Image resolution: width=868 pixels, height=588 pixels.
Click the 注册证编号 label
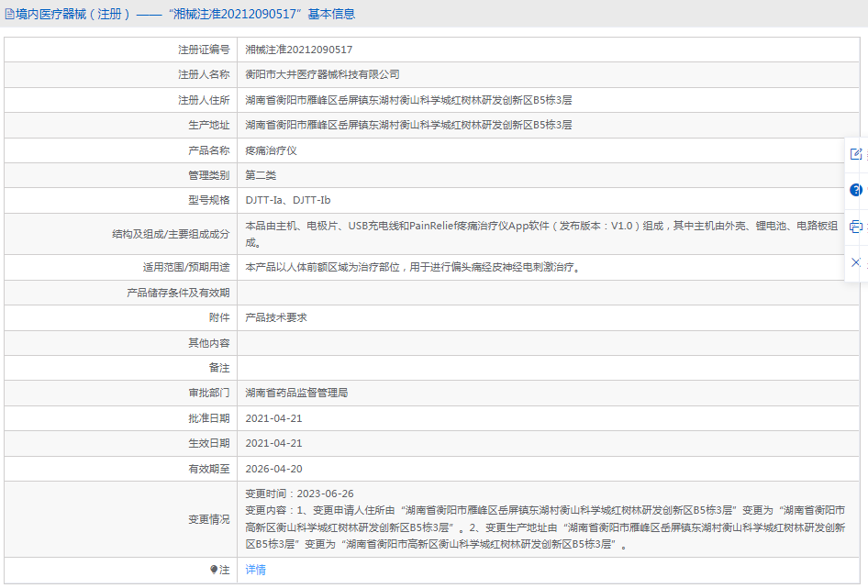tap(204, 50)
